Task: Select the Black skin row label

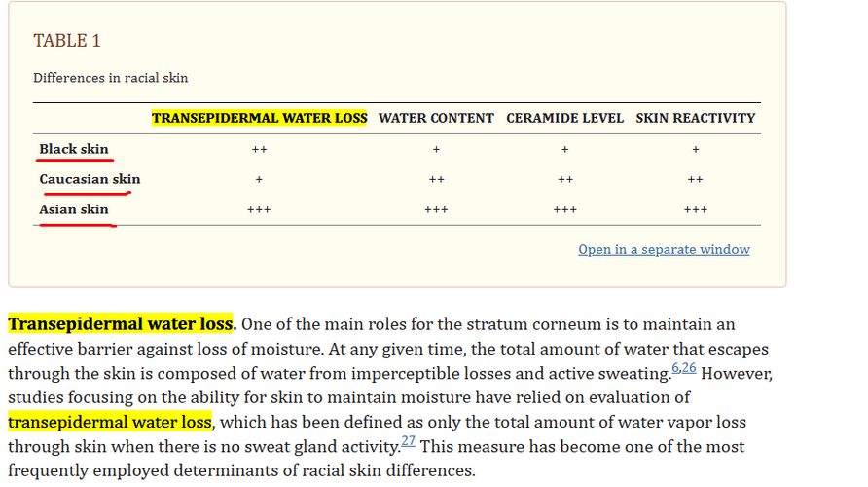Action: pos(74,149)
